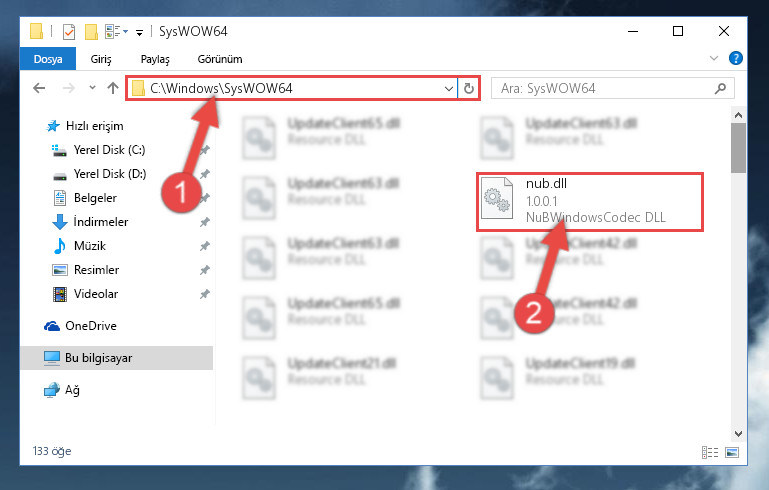
Task: Click the back navigation arrow
Action: coord(39,88)
